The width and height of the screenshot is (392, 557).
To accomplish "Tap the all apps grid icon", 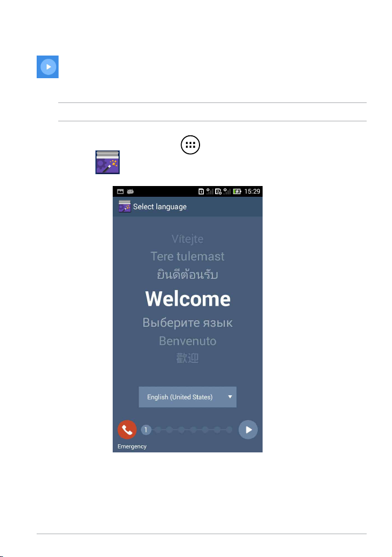I will tap(190, 145).
